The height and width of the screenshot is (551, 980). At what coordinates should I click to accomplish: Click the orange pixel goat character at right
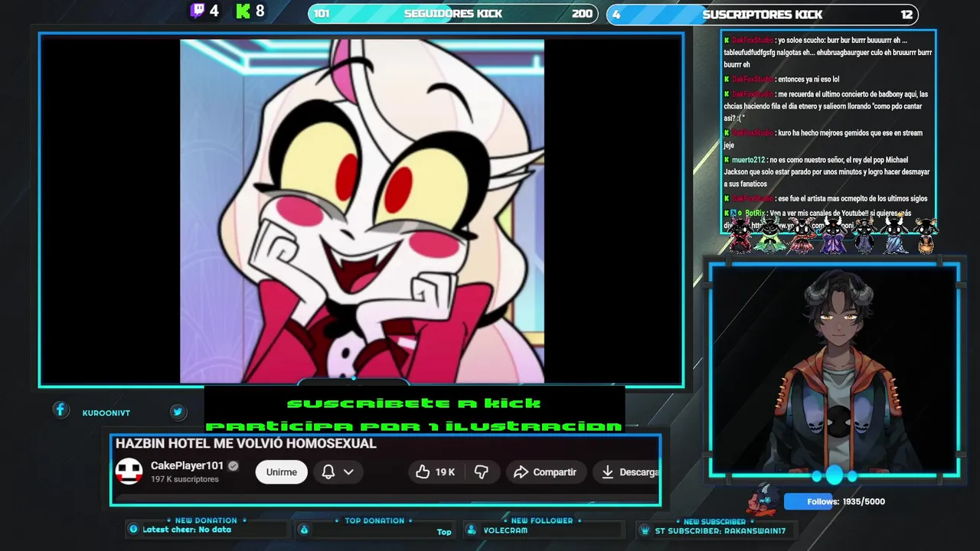926,235
